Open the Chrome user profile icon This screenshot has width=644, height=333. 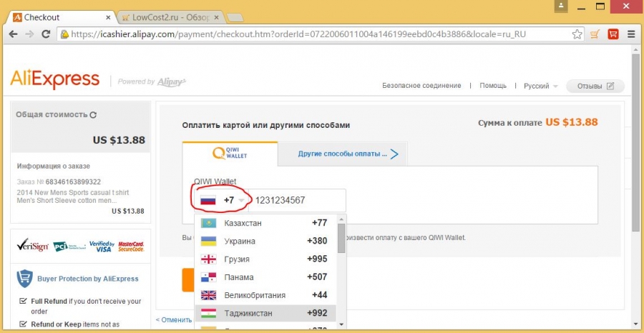(x=561, y=6)
